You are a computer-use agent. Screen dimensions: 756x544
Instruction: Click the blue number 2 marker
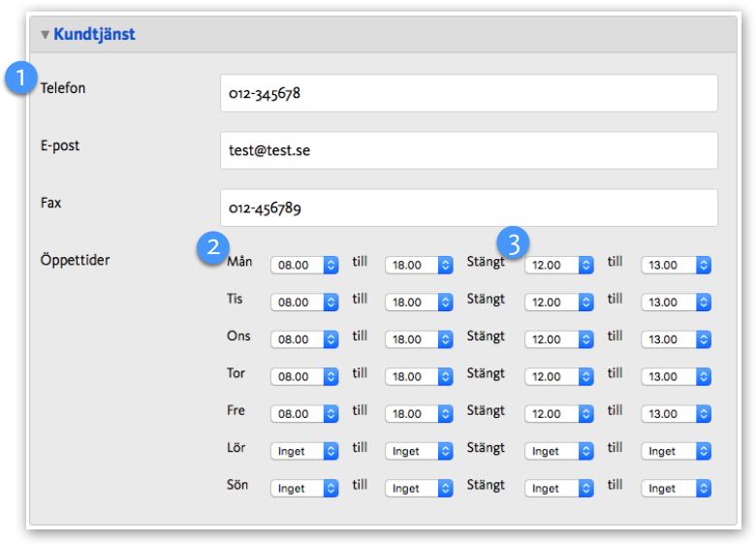[212, 247]
